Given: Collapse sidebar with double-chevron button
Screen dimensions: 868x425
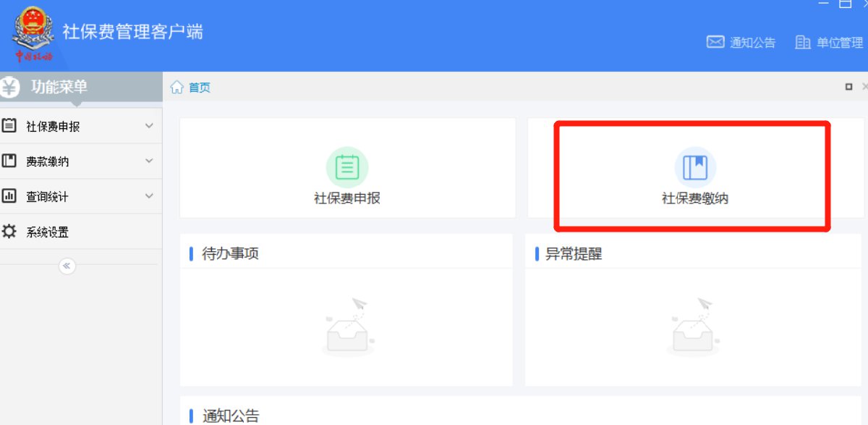Looking at the screenshot, I should (x=67, y=266).
